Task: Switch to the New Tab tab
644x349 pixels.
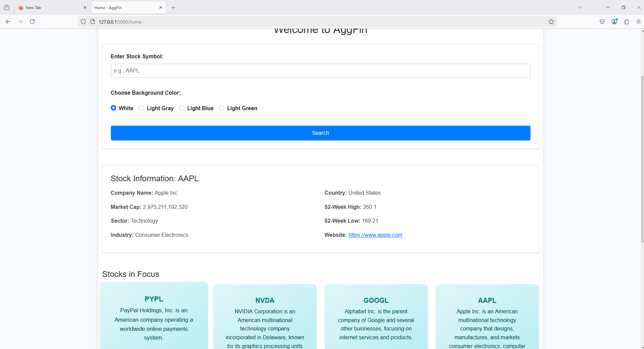Action: click(53, 7)
